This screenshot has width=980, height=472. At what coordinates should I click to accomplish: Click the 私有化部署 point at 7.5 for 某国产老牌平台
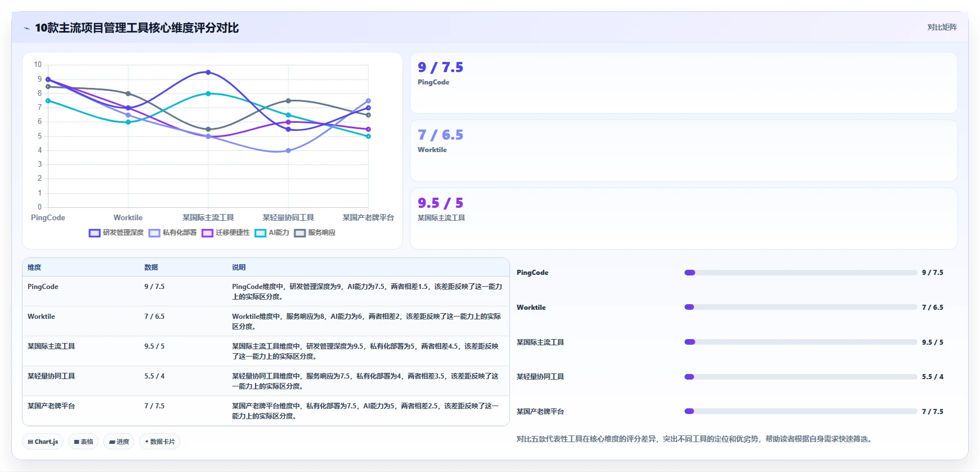pos(368,101)
